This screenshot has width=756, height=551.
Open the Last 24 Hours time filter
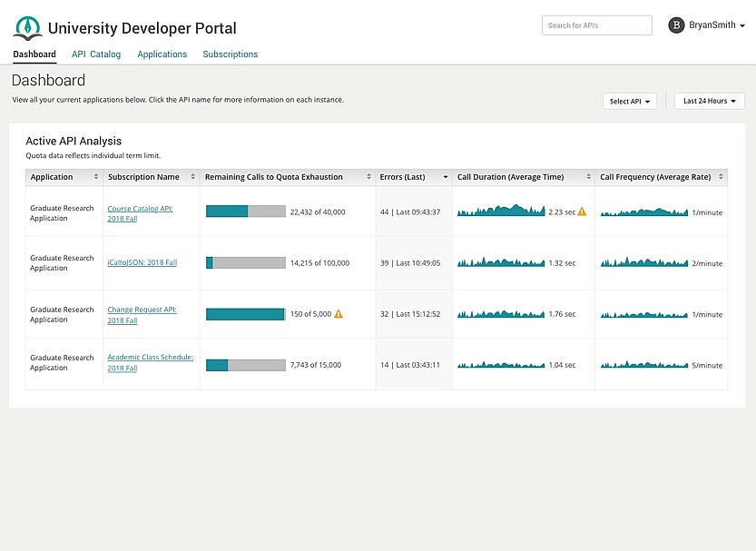pyautogui.click(x=709, y=101)
